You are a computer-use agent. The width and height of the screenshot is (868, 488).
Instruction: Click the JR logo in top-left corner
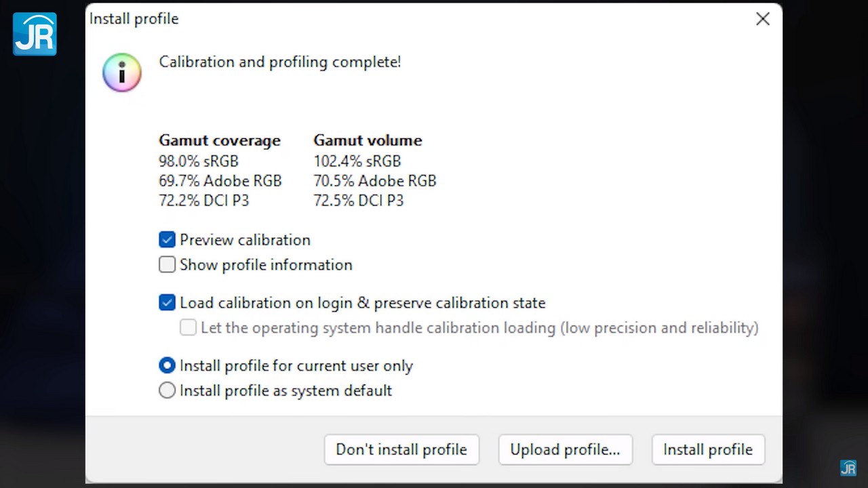pyautogui.click(x=35, y=34)
